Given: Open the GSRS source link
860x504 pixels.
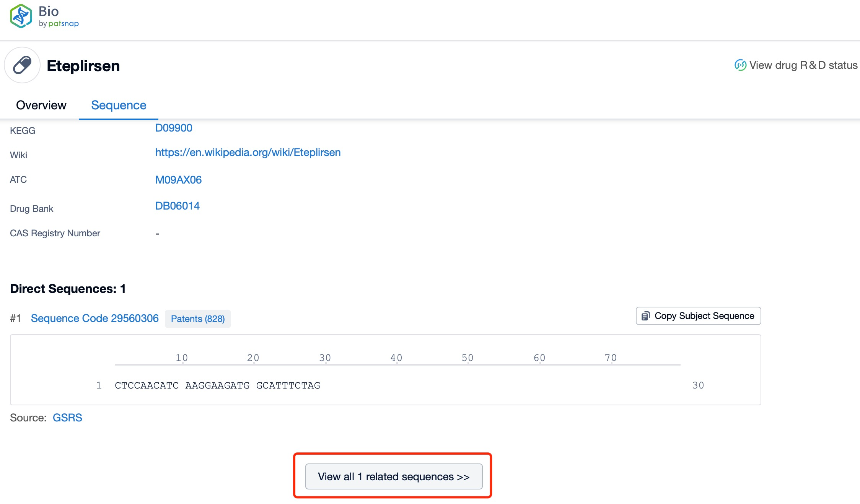Looking at the screenshot, I should point(67,418).
